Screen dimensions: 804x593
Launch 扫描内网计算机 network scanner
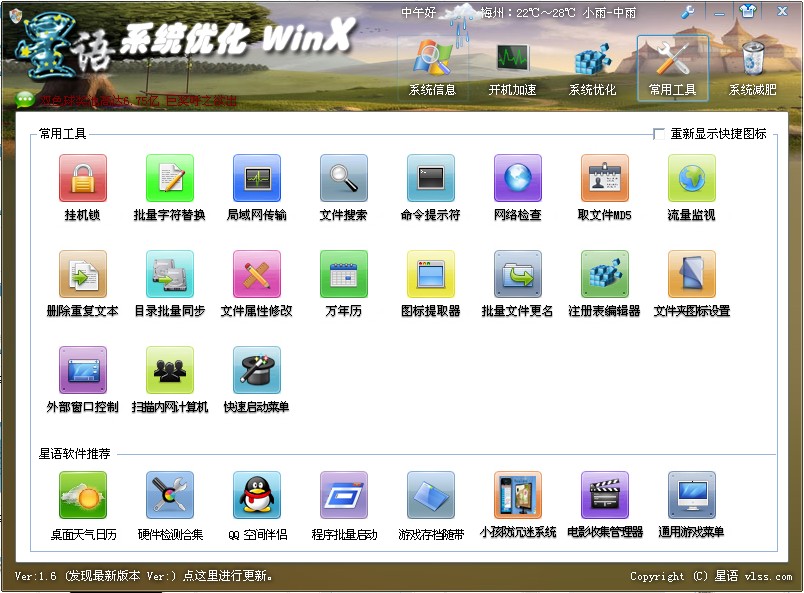pos(170,371)
